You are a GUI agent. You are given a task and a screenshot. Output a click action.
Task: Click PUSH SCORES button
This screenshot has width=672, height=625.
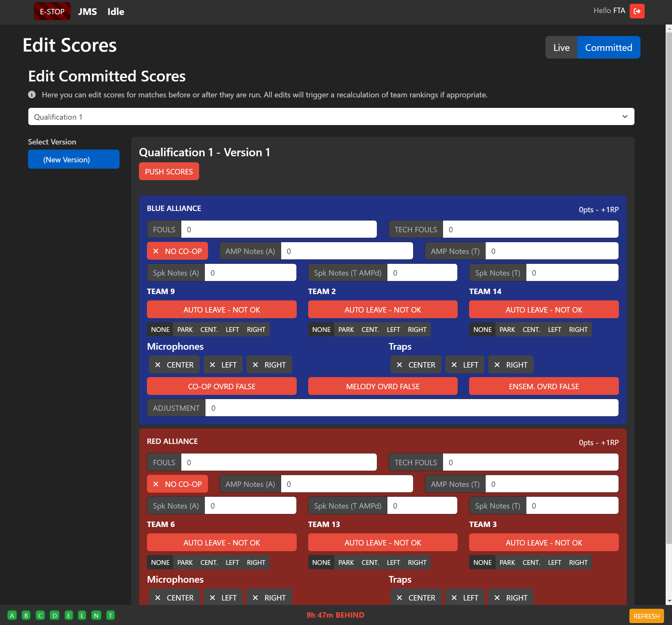pos(169,172)
